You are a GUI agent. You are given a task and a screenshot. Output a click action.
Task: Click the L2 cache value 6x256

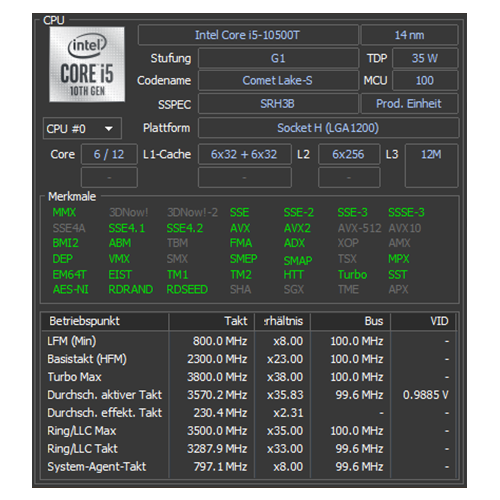349,154
